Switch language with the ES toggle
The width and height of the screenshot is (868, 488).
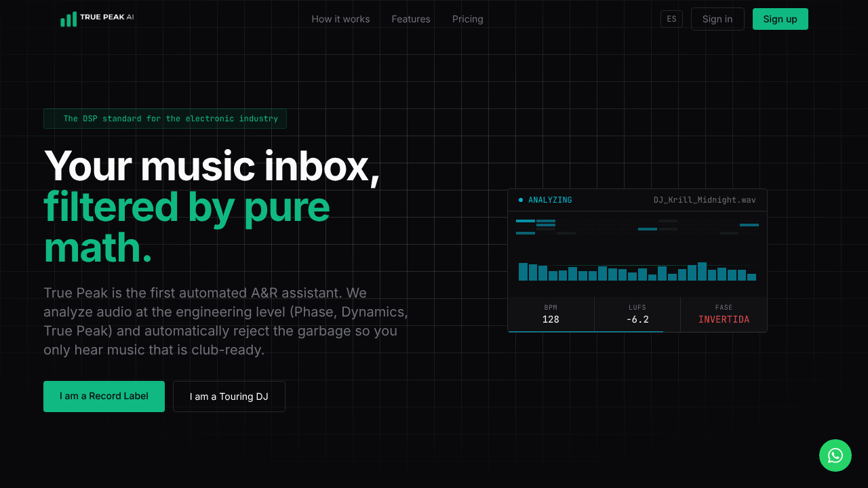671,19
